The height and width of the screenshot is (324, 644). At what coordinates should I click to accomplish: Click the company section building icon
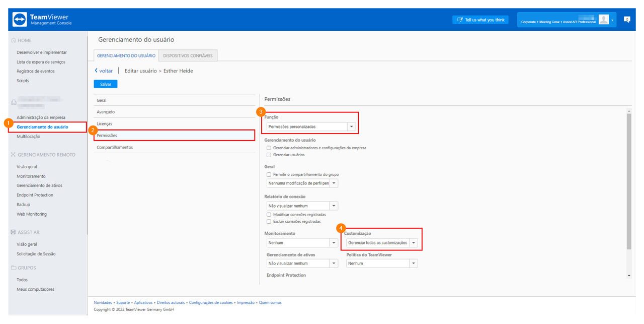(13, 102)
